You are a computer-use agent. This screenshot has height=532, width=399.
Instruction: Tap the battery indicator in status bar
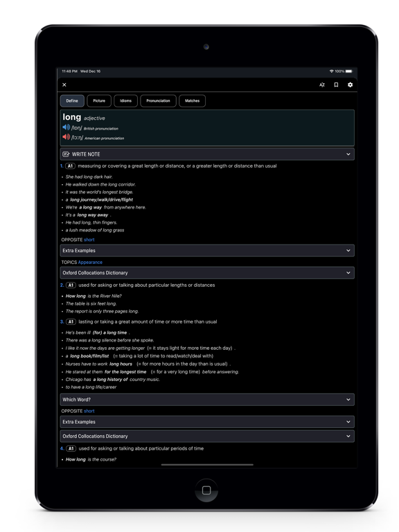coord(349,71)
